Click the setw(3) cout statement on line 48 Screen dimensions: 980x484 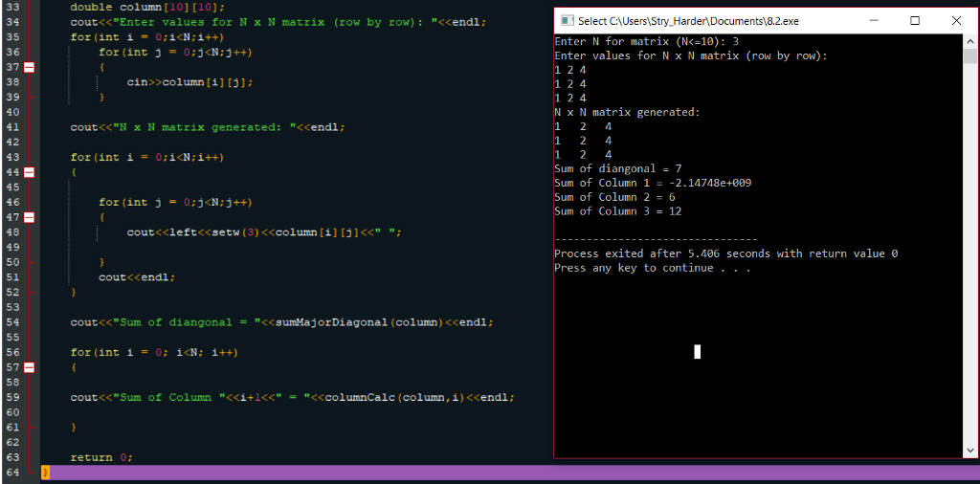(x=264, y=232)
